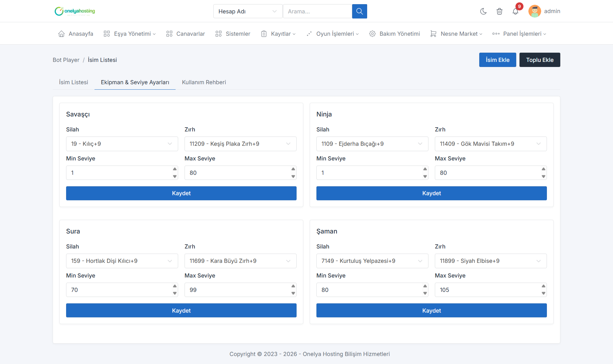Screen dimensions: 613x364
Task: Open Şaman Zırh dropdown
Action: 491,261
